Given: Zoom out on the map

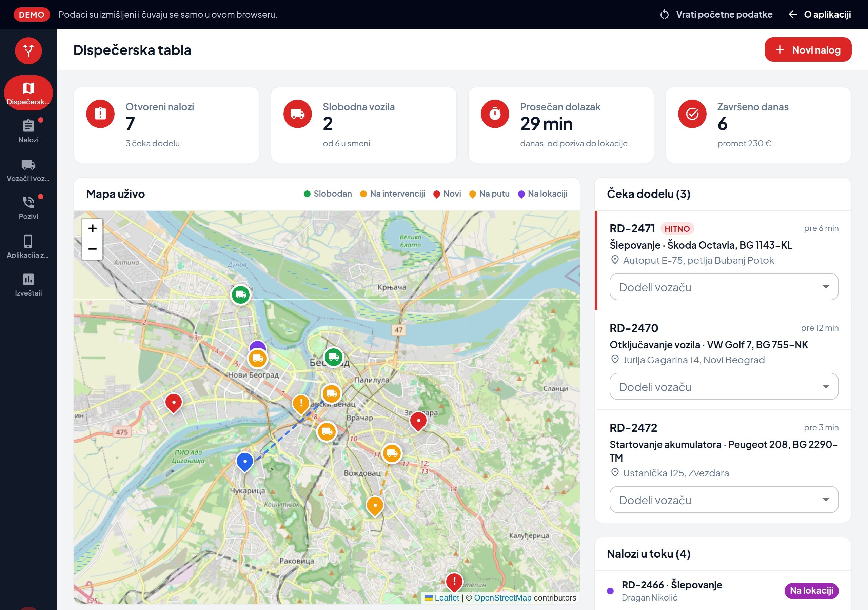Looking at the screenshot, I should point(92,249).
